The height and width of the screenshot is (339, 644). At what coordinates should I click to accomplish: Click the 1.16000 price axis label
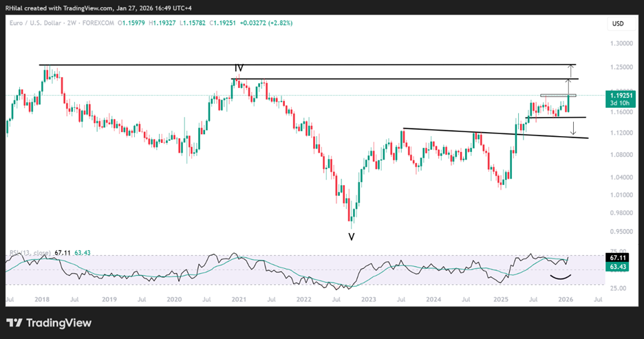(x=621, y=112)
